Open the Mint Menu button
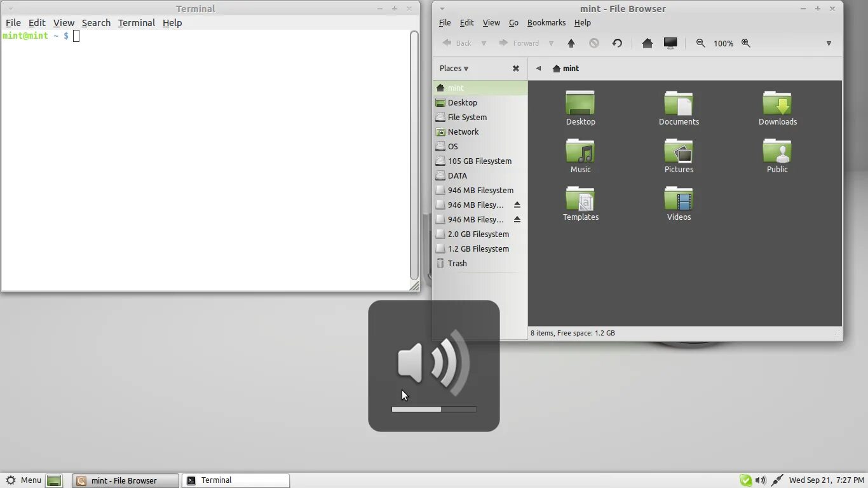868x488 pixels. point(23,480)
